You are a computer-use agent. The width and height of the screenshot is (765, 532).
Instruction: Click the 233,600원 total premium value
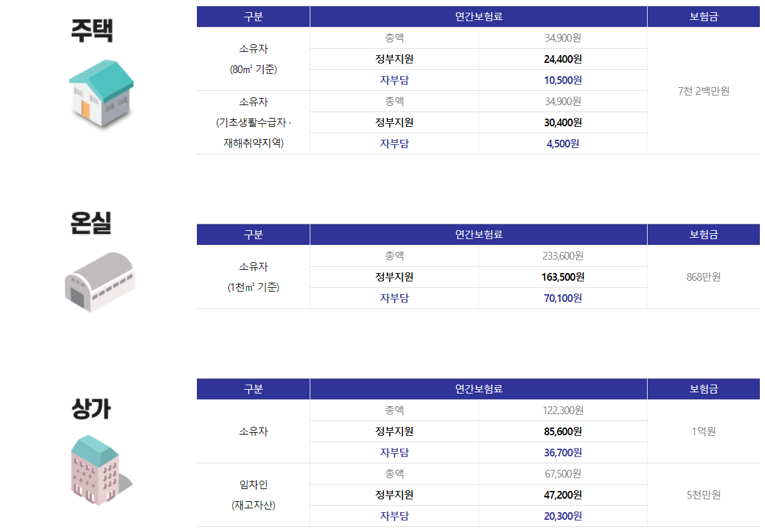tap(563, 256)
